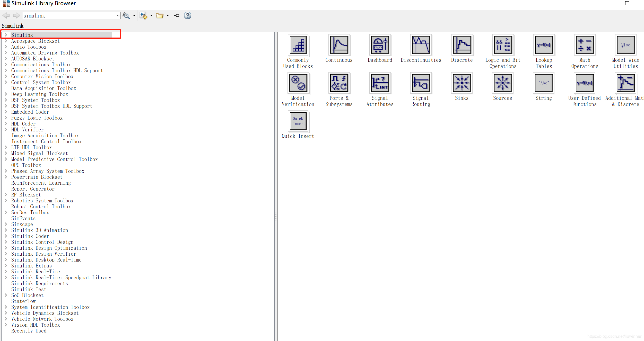This screenshot has width=644, height=341.
Task: Select the Signal Routing library icon
Action: point(421,83)
